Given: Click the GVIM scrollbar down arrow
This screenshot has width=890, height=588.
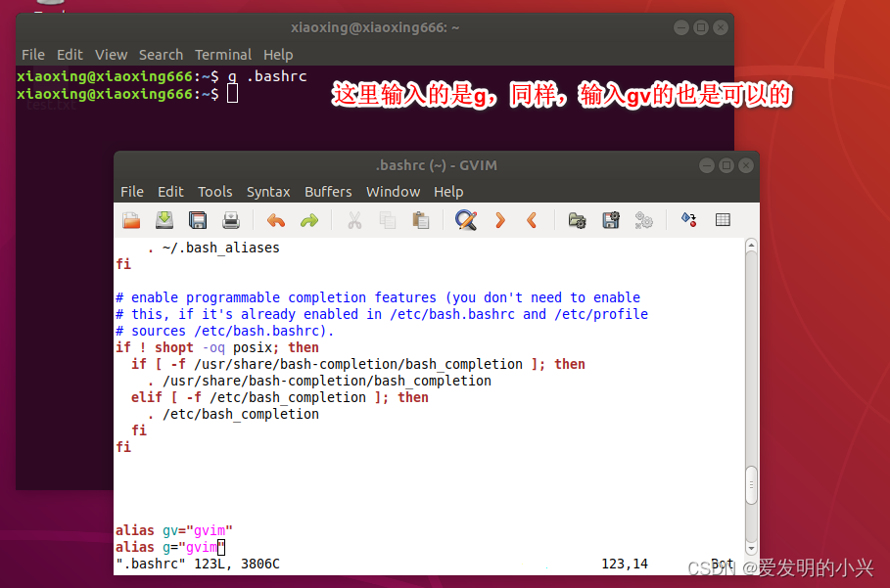Looking at the screenshot, I should point(751,548).
